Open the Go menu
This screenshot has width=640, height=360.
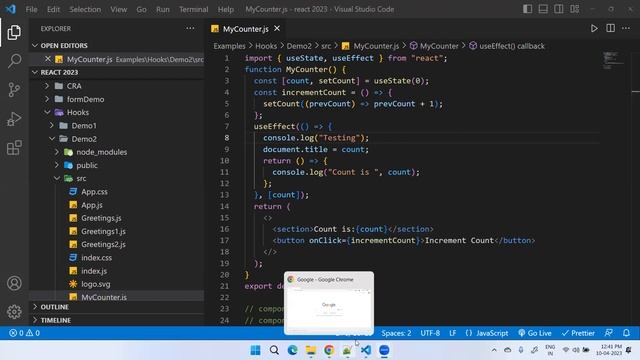(141, 9)
